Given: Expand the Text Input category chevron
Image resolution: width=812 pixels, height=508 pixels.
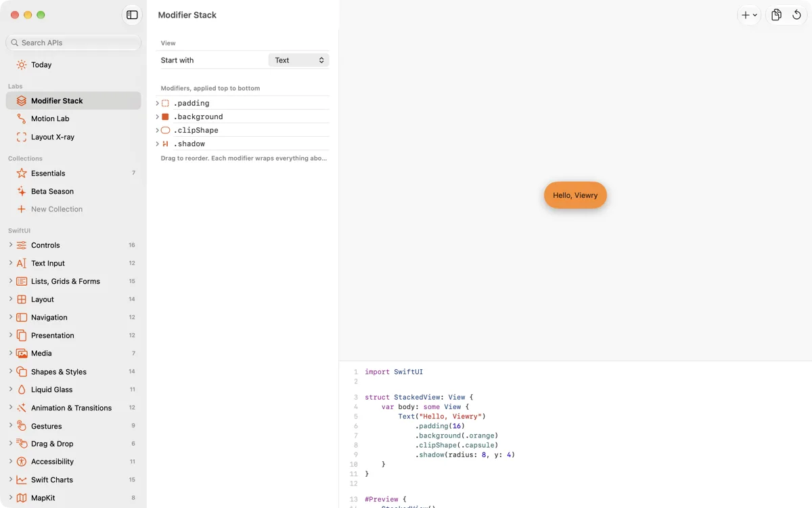Looking at the screenshot, I should pyautogui.click(x=11, y=263).
